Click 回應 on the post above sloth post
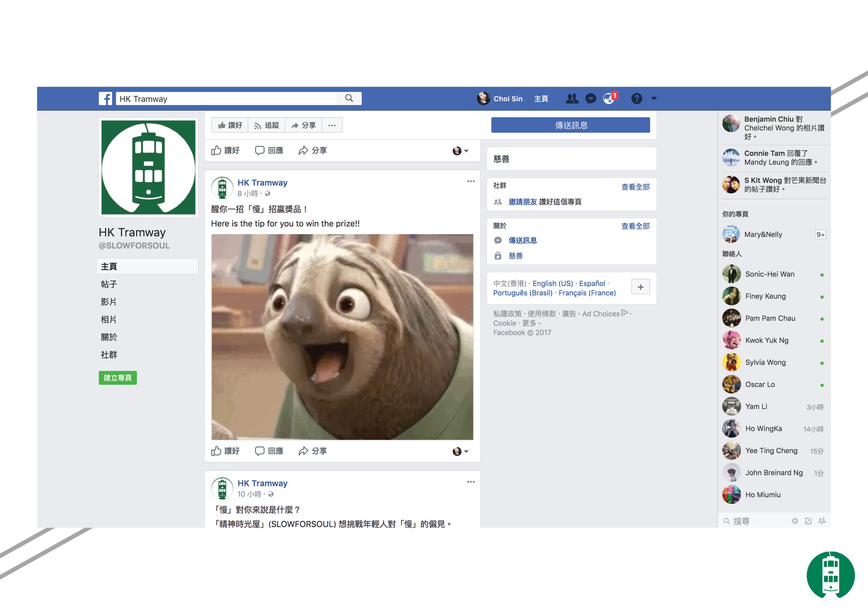The image size is (868, 614). tap(269, 150)
